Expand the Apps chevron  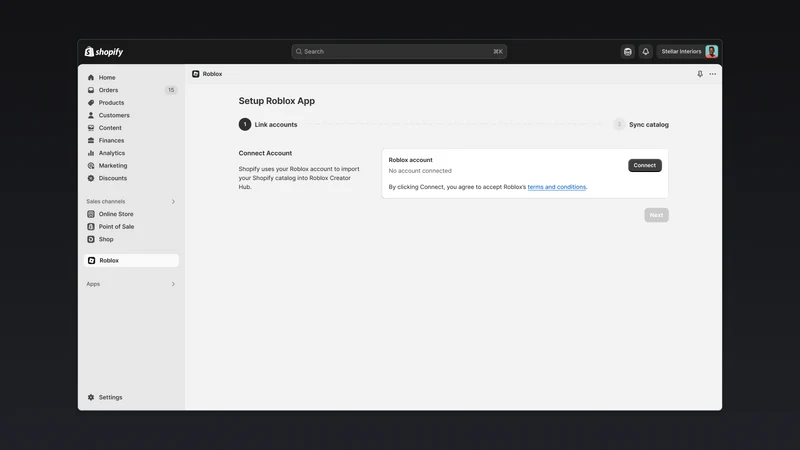coord(173,284)
